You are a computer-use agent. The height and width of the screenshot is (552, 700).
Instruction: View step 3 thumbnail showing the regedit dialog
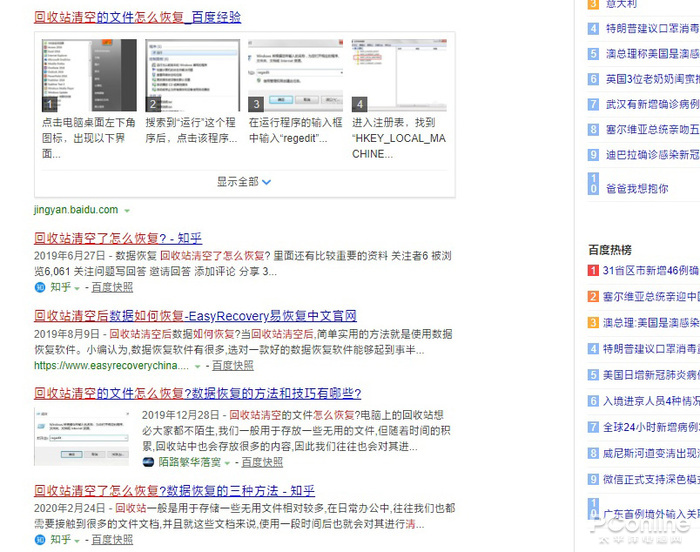[296, 75]
